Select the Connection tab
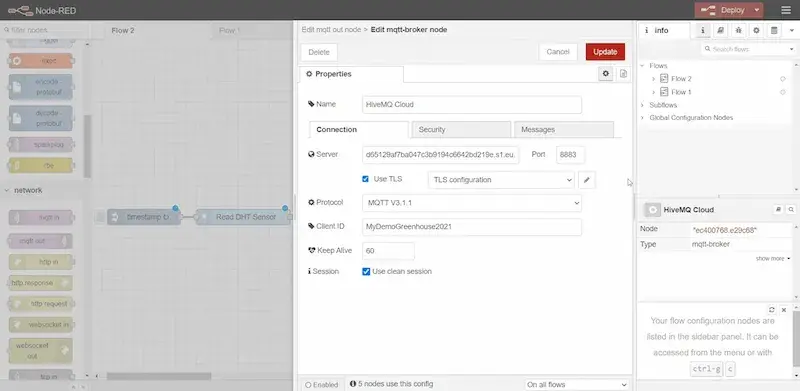800x391 pixels. pyautogui.click(x=359, y=130)
